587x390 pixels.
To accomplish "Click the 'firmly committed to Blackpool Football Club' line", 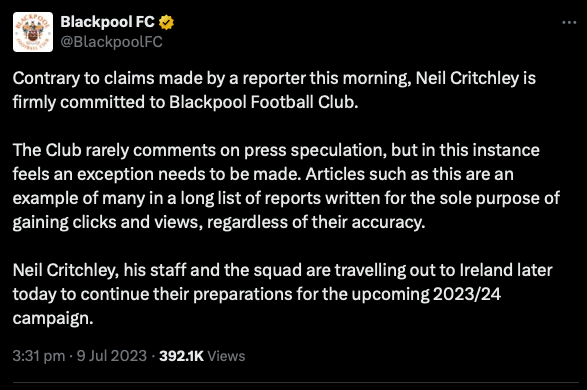I will click(185, 102).
